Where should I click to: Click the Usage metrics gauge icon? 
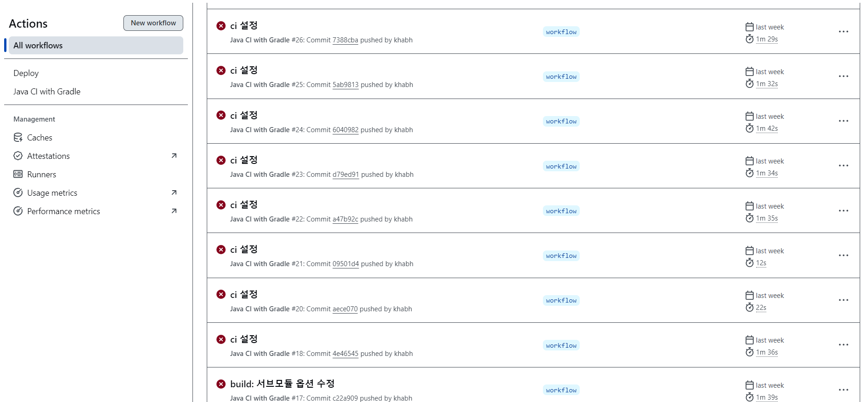click(18, 192)
